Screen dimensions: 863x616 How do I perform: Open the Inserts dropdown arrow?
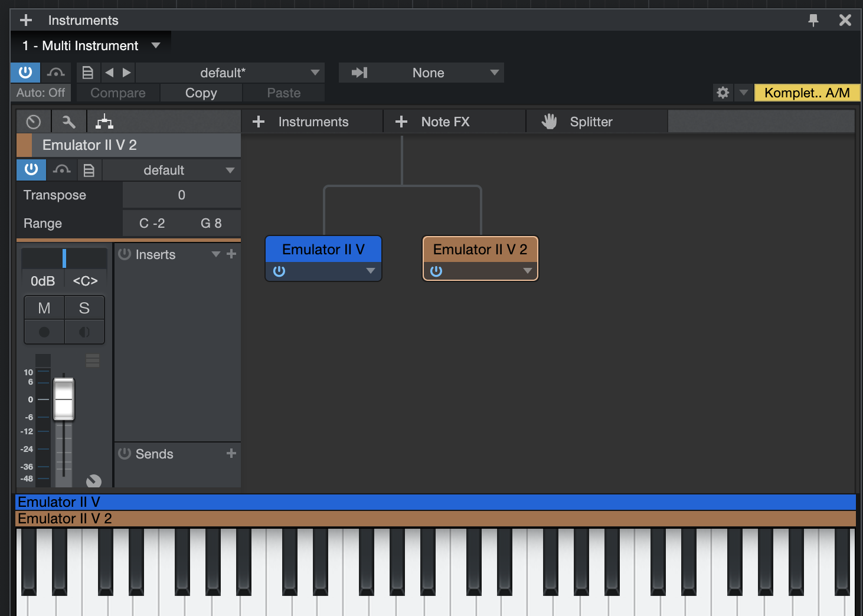(x=216, y=254)
